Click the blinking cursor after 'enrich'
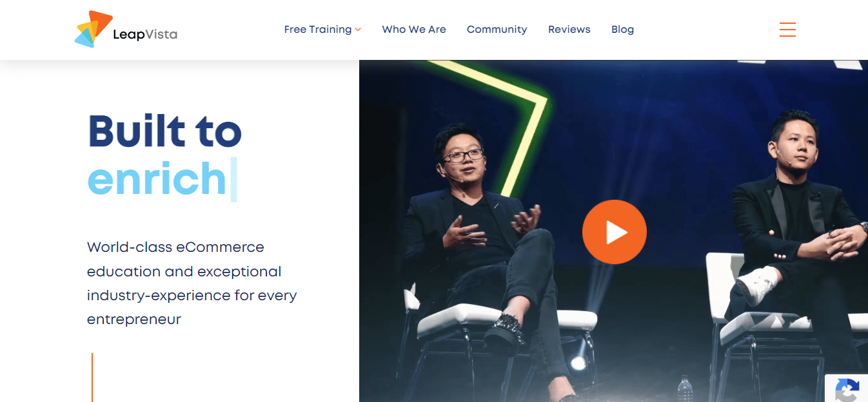The image size is (868, 402). point(233,179)
